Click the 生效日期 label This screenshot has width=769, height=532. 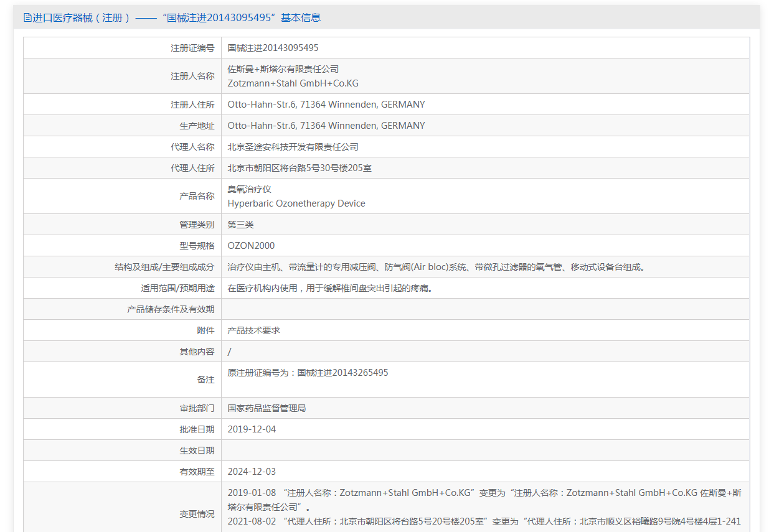pyautogui.click(x=197, y=450)
